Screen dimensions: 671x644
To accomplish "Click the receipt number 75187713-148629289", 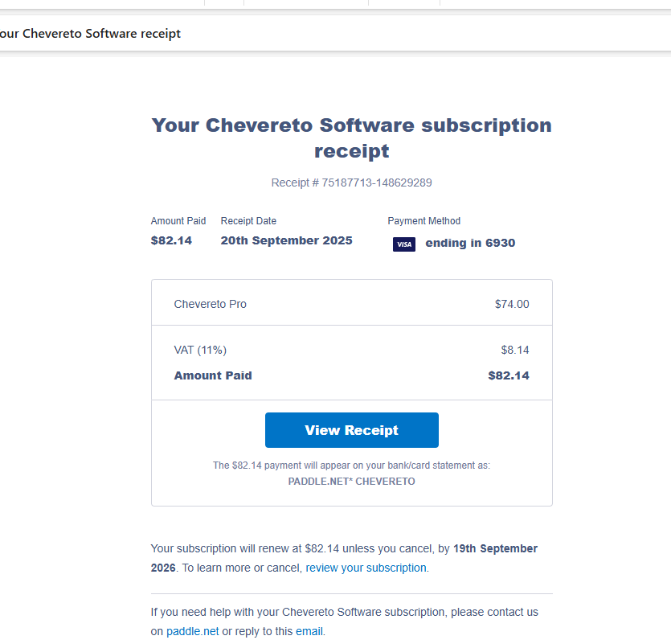I will coord(376,183).
